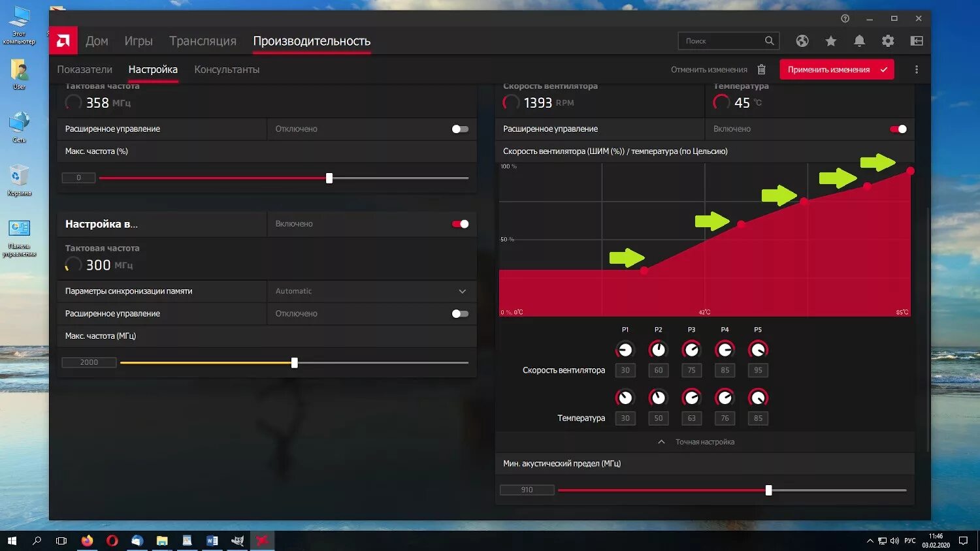The height and width of the screenshot is (551, 980).
Task: Click Отменить изменения link
Action: (709, 69)
